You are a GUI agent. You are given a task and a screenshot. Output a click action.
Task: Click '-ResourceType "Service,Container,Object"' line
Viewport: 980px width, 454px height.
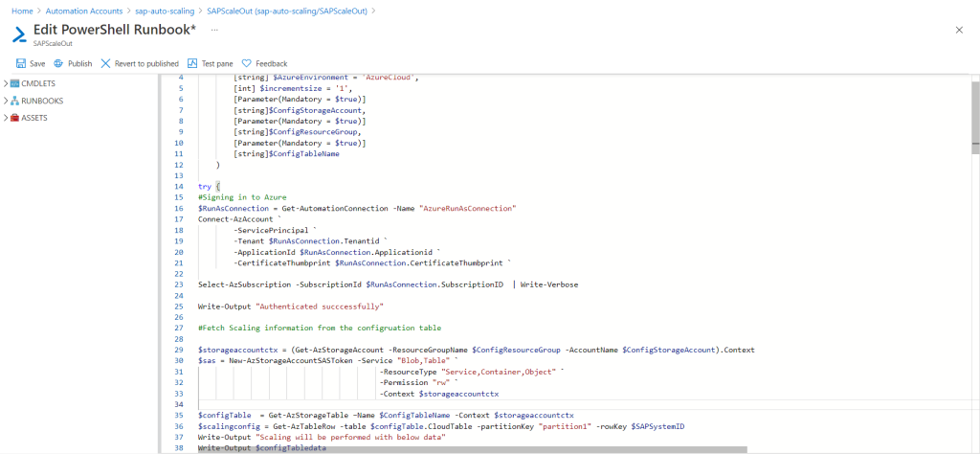point(472,372)
